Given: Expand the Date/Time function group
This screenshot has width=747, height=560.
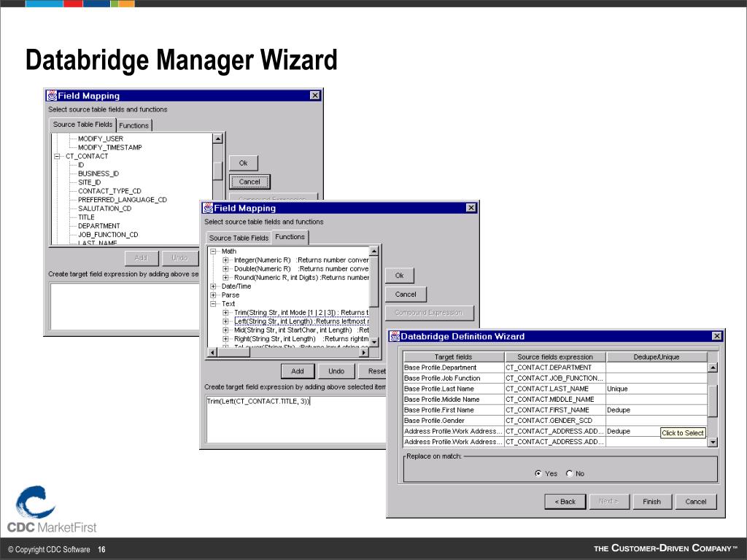Looking at the screenshot, I should coord(214,286).
